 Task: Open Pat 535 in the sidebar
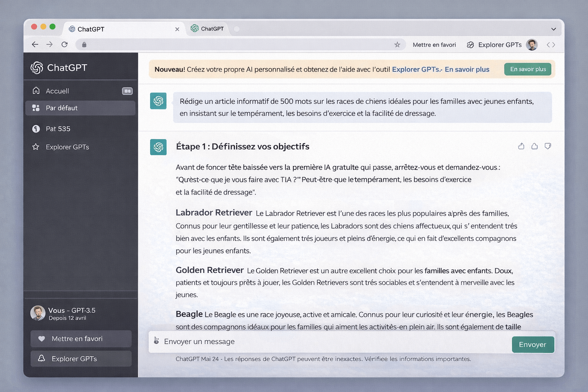pyautogui.click(x=58, y=129)
